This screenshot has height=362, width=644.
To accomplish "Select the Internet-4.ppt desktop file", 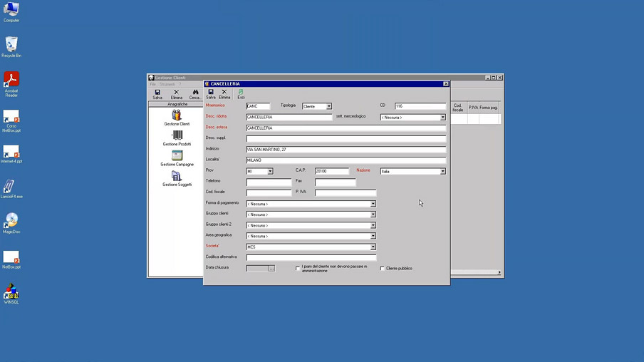I will [x=11, y=154].
